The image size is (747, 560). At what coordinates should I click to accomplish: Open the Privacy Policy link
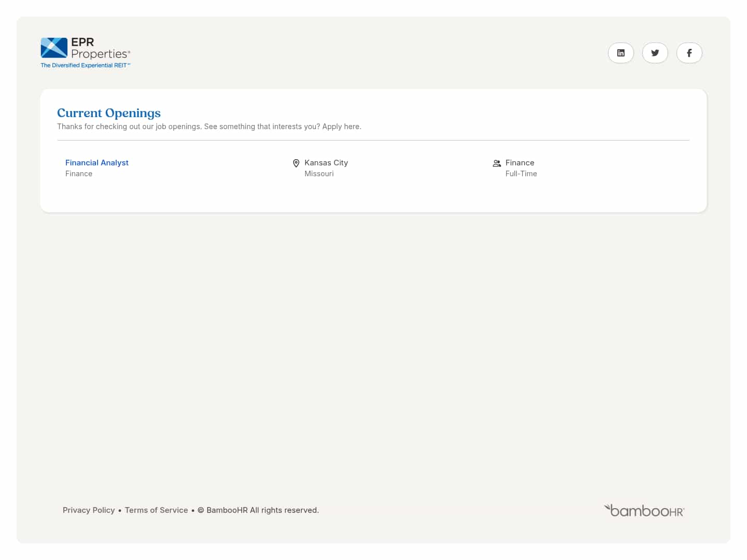pyautogui.click(x=89, y=510)
